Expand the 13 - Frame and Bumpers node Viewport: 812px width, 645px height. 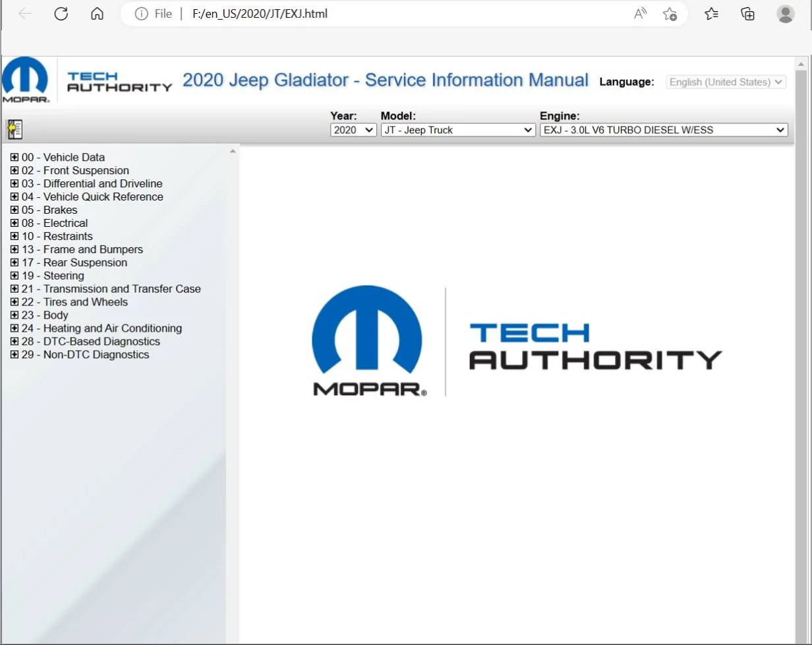[14, 249]
